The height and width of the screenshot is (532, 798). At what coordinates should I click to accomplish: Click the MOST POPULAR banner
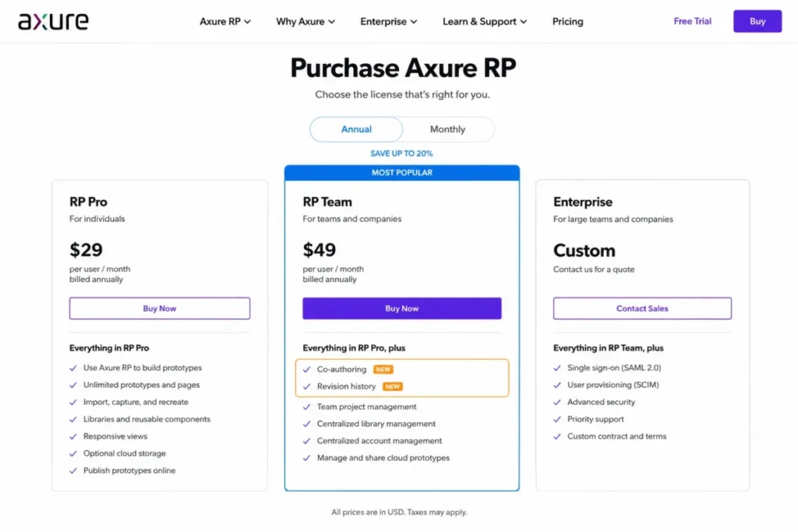click(402, 173)
